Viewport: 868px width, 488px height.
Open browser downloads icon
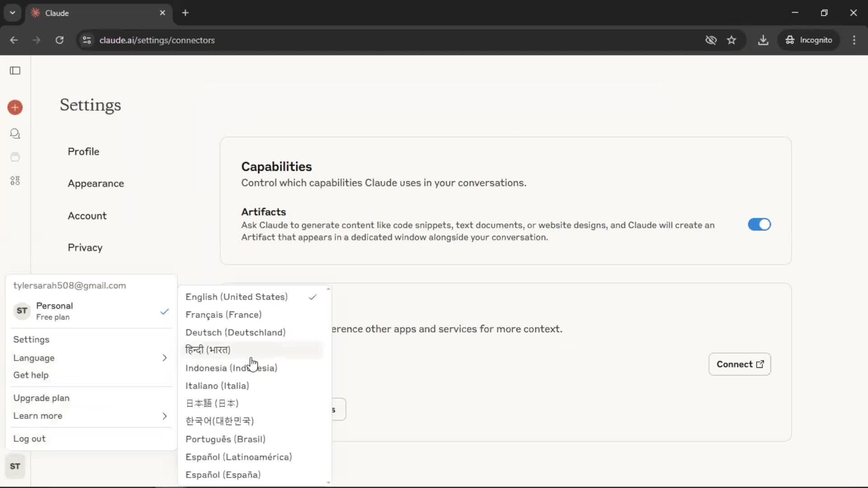tap(763, 40)
